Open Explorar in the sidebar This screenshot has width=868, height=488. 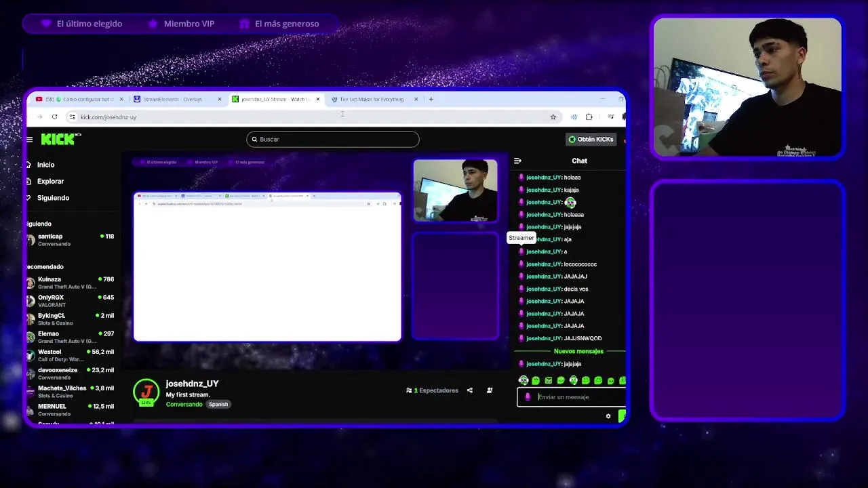coord(50,181)
